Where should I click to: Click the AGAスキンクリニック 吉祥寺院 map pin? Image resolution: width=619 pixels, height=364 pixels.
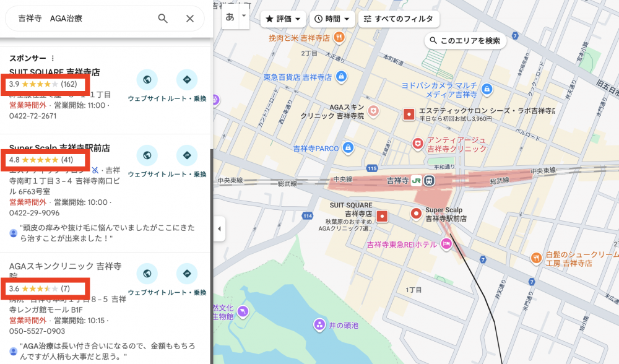tap(373, 111)
